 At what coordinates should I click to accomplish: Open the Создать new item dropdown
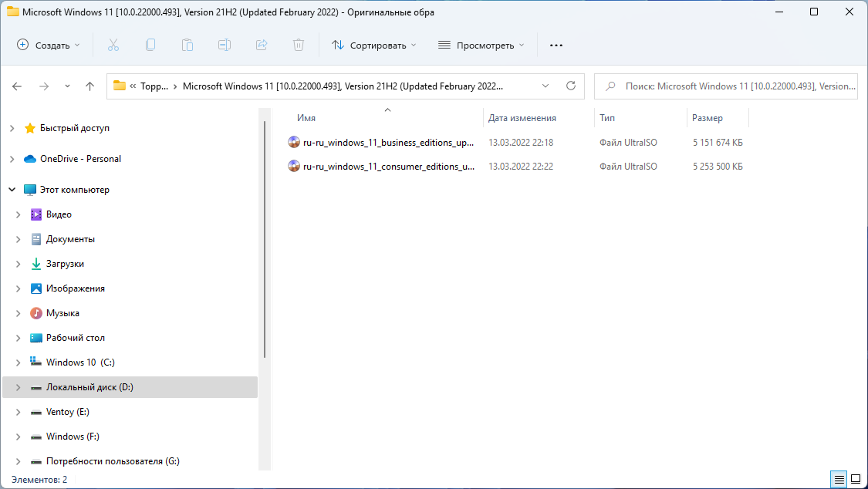pos(49,46)
